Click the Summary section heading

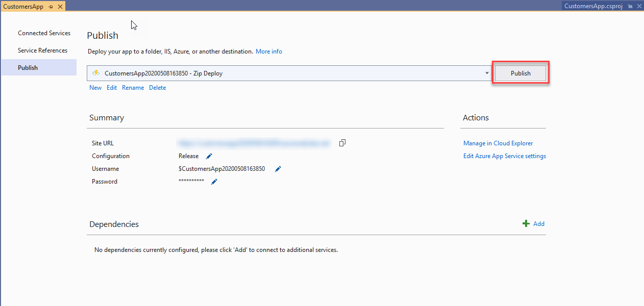[107, 118]
